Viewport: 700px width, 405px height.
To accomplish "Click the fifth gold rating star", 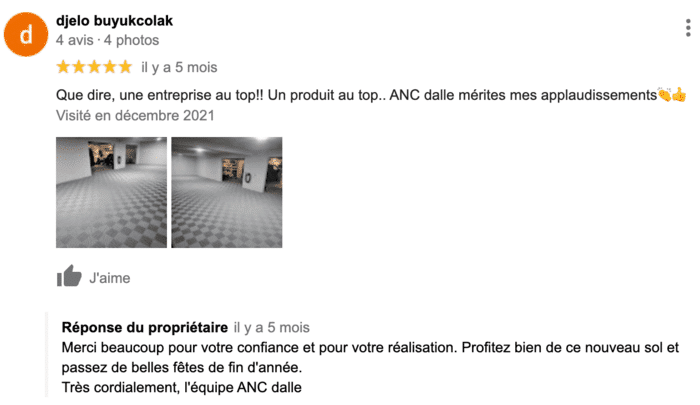I will [124, 67].
